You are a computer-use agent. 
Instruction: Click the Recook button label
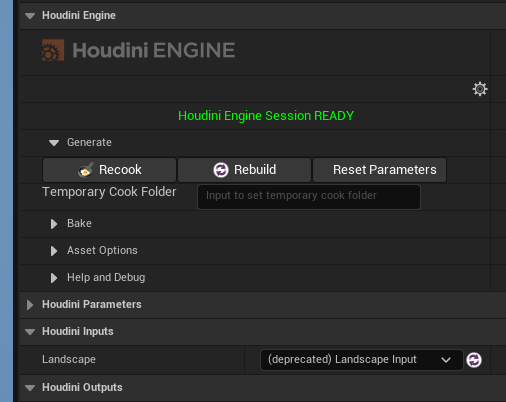(x=120, y=170)
